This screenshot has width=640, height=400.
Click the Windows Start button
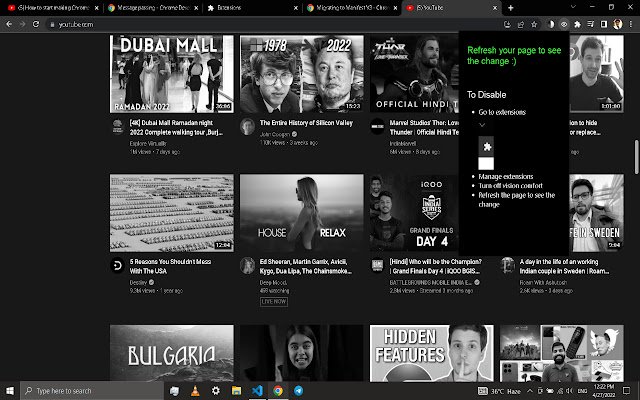tap(10, 391)
